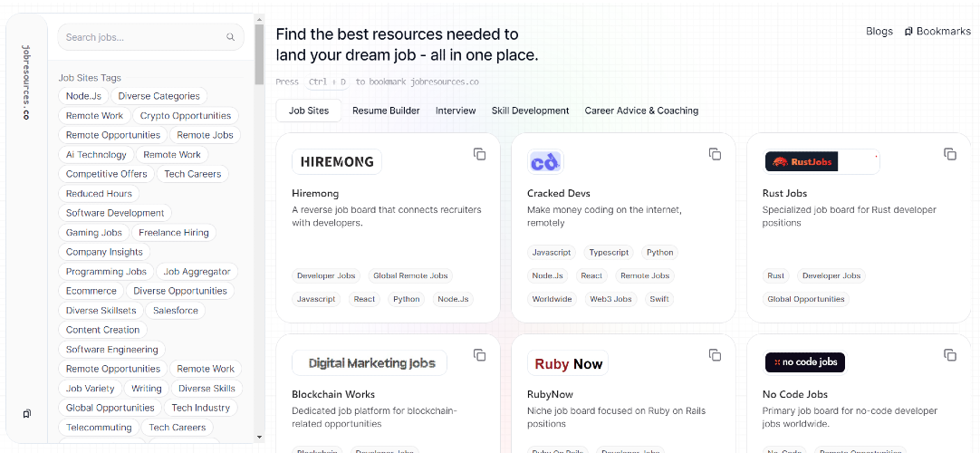This screenshot has height=453, width=980.
Task: Switch to the Job Sites tab
Action: 309,111
